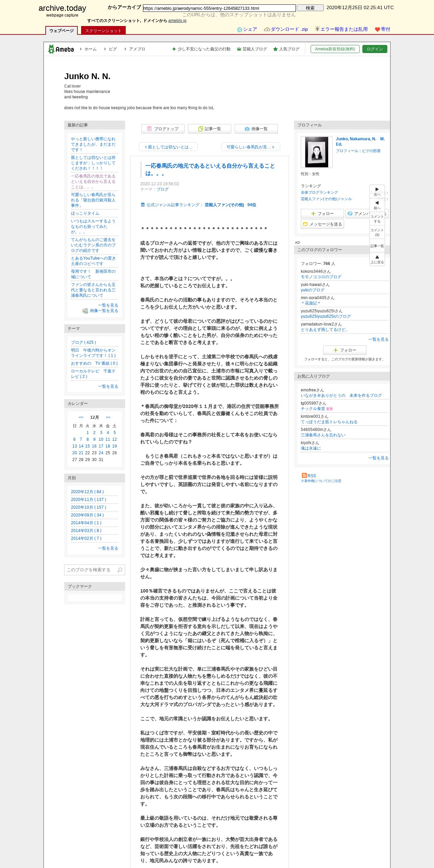Select calendar date 23
Viewport: 434px width, 868px height.
(x=94, y=453)
